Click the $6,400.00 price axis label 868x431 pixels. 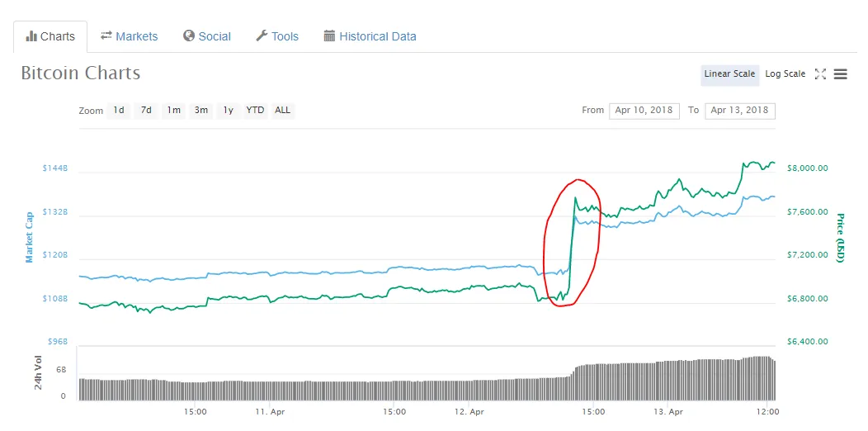point(807,341)
